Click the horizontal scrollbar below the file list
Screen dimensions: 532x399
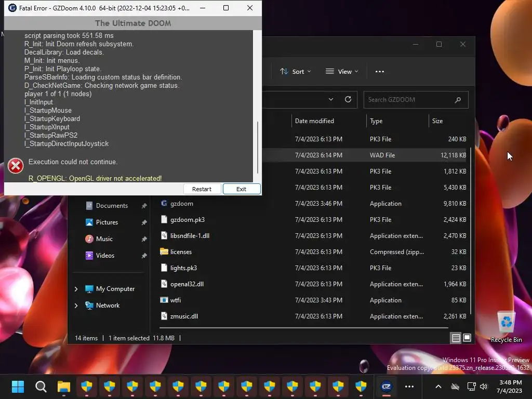click(x=303, y=328)
